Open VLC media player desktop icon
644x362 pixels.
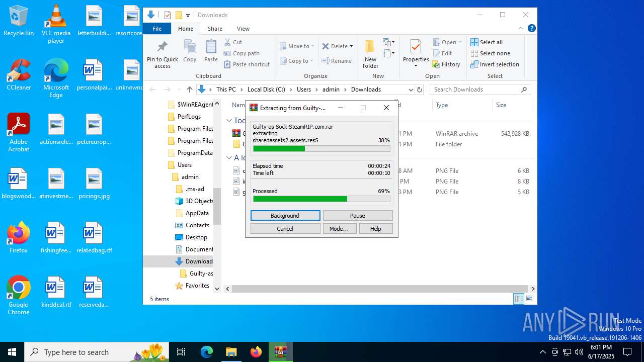tap(56, 24)
